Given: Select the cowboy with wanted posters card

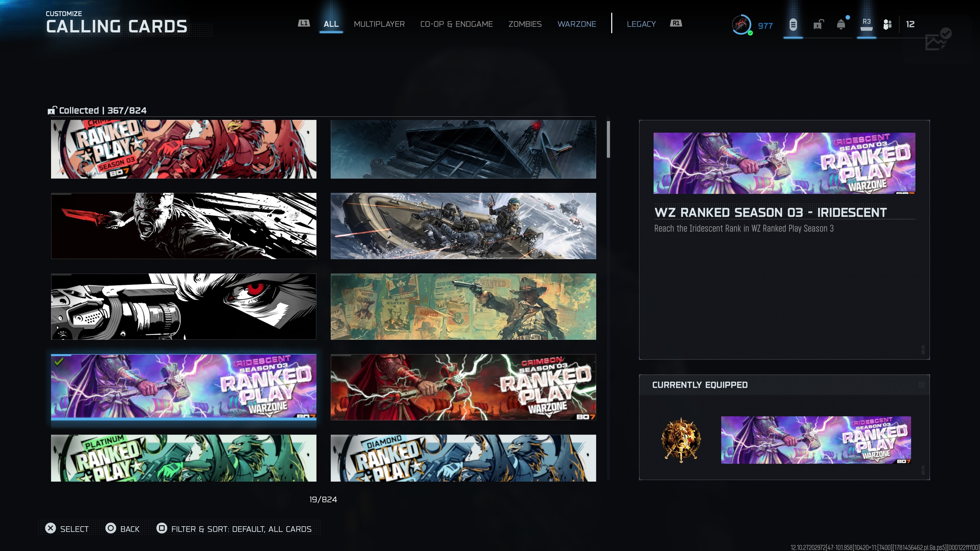Looking at the screenshot, I should tap(463, 306).
